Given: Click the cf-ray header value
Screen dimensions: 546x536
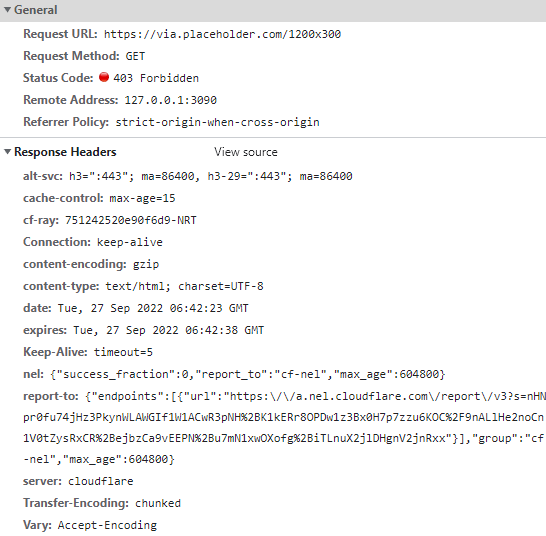Looking at the screenshot, I should click(131, 220).
